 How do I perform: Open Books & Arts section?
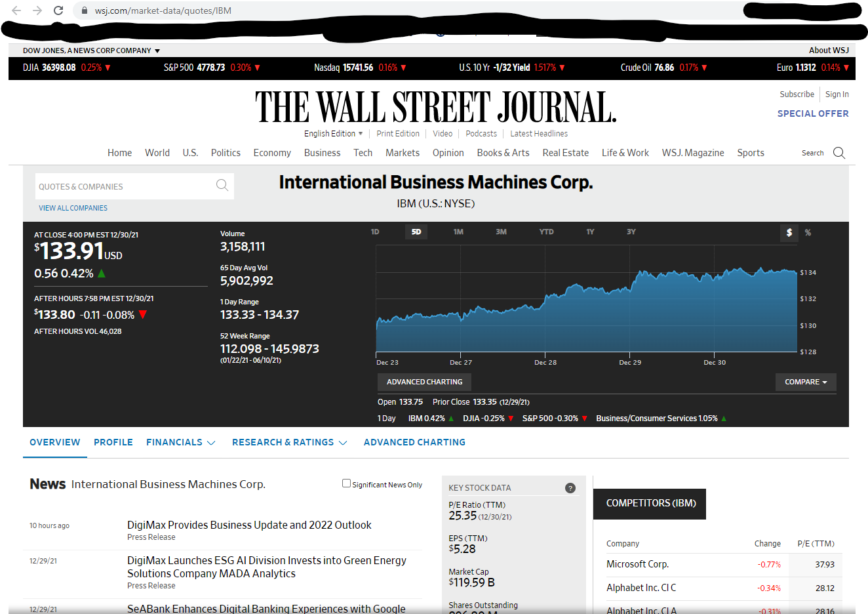[x=503, y=153]
